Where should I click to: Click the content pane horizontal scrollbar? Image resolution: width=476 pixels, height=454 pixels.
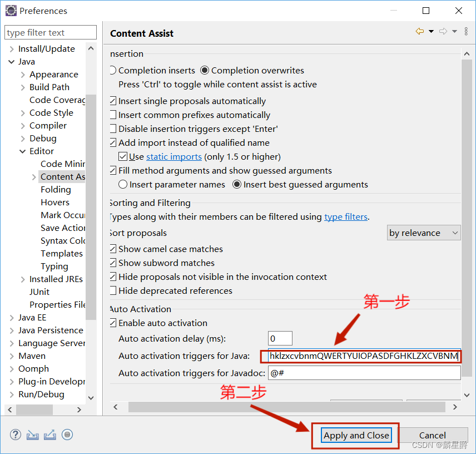click(x=286, y=407)
